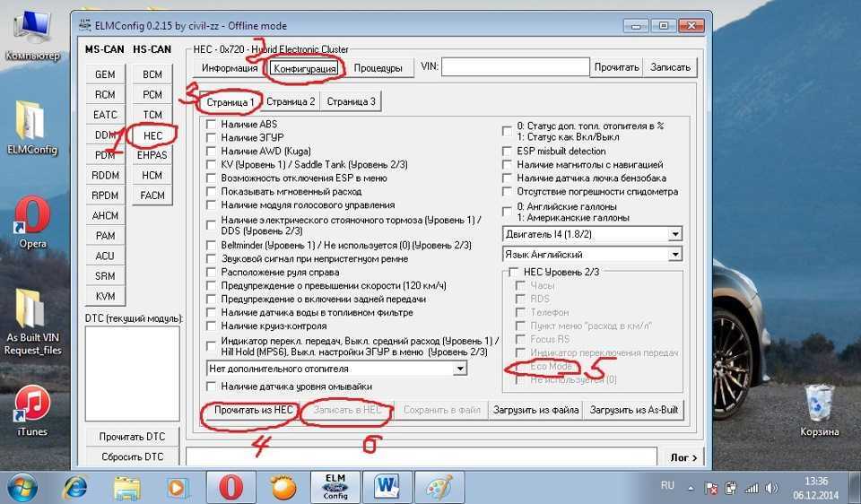Switch to Opera in the taskbar
This screenshot has height=504, width=861.
click(231, 488)
